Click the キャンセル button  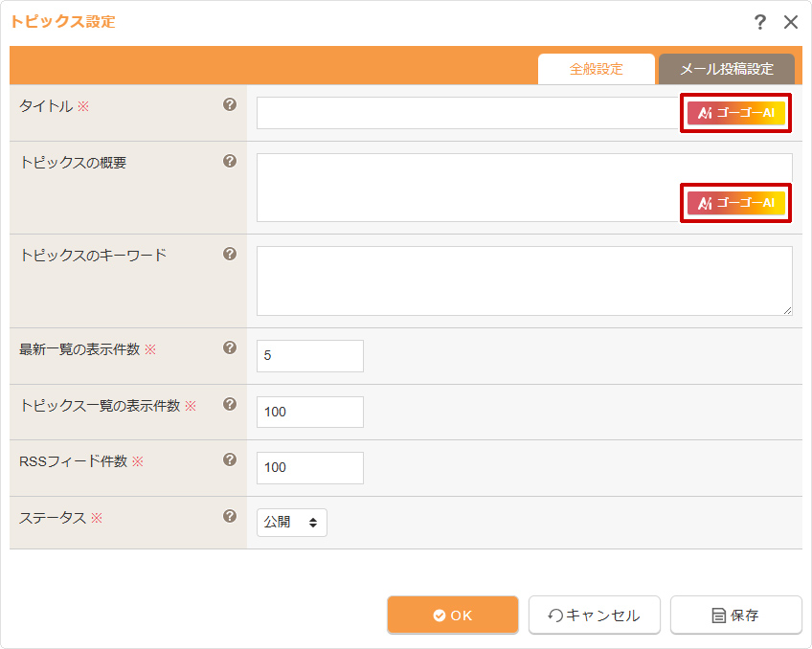click(x=594, y=615)
